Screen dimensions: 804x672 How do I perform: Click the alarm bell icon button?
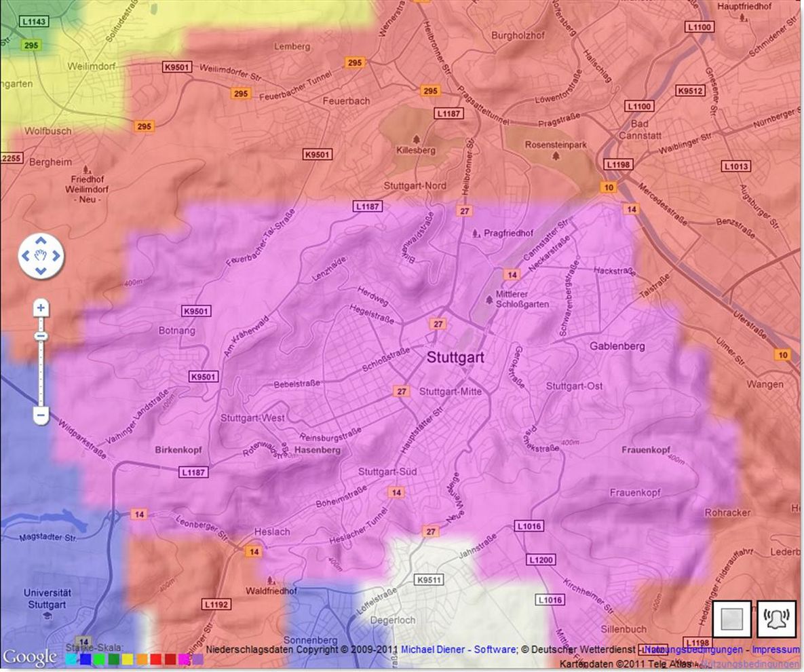776,619
